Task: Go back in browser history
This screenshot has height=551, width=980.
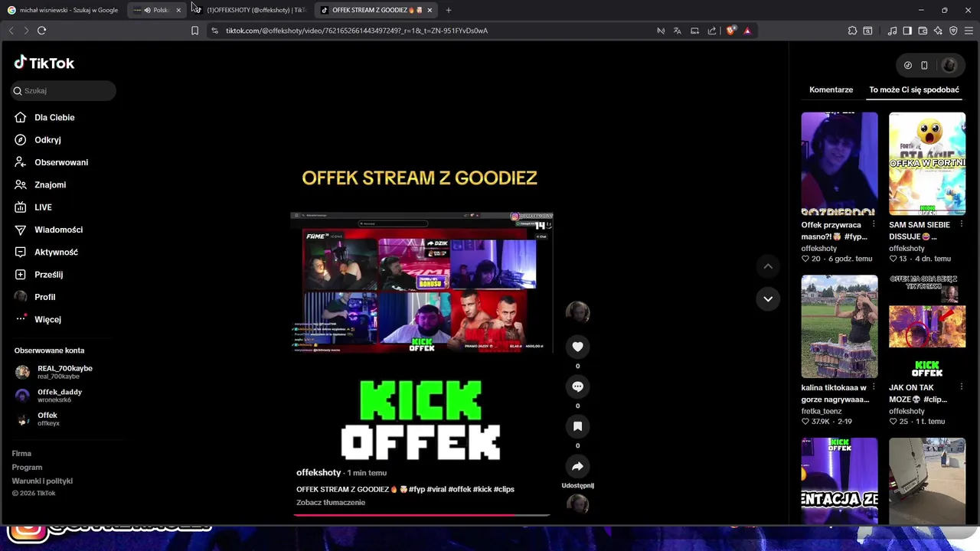Action: coord(11,31)
